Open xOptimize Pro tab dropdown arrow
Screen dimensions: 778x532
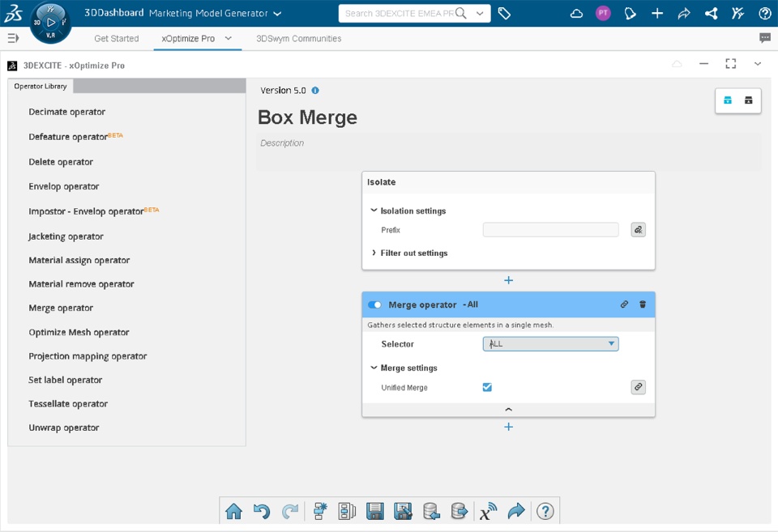(229, 38)
